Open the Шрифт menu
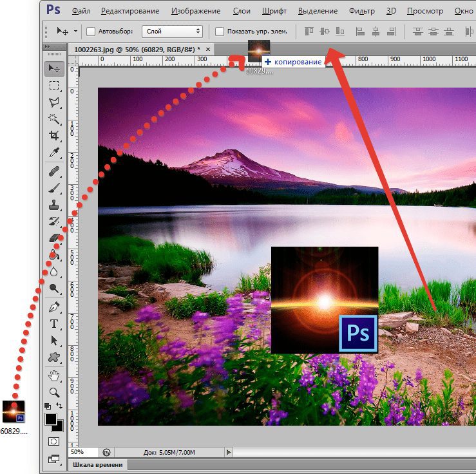The width and height of the screenshot is (476, 474). (274, 11)
